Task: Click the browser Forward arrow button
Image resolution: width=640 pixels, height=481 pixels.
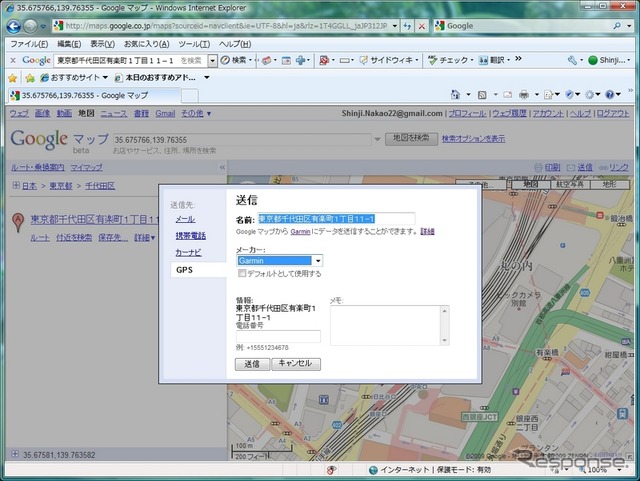Action: pos(30,27)
